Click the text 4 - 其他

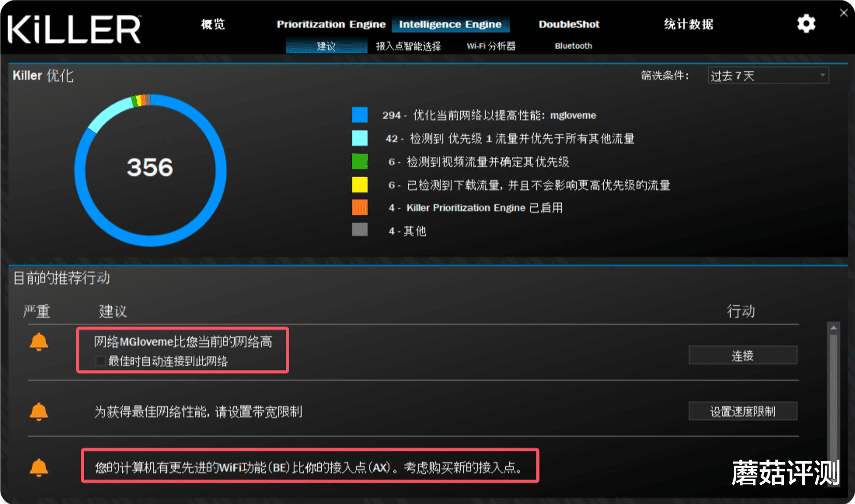[407, 231]
